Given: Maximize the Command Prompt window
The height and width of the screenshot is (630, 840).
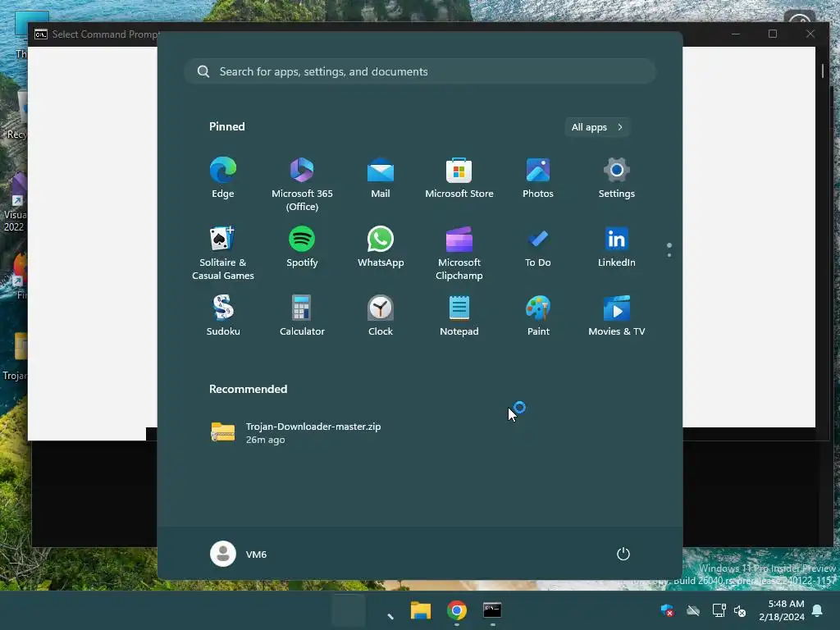Looking at the screenshot, I should pos(773,34).
